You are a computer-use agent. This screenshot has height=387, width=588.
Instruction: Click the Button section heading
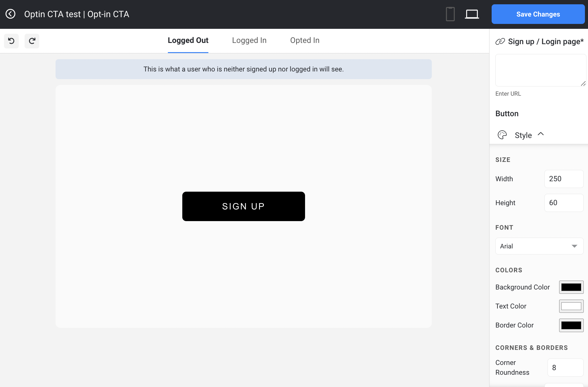click(x=507, y=113)
